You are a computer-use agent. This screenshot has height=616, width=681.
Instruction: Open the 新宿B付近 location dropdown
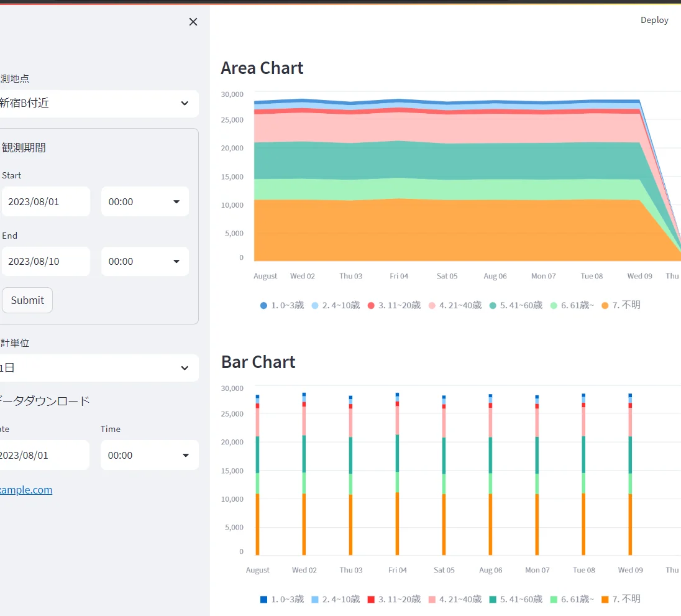pos(98,103)
